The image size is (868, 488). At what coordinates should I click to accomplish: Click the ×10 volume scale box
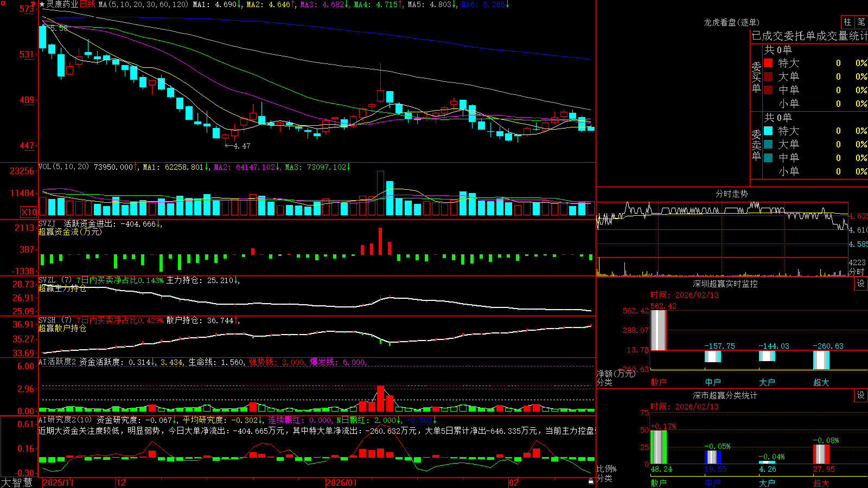pos(29,212)
